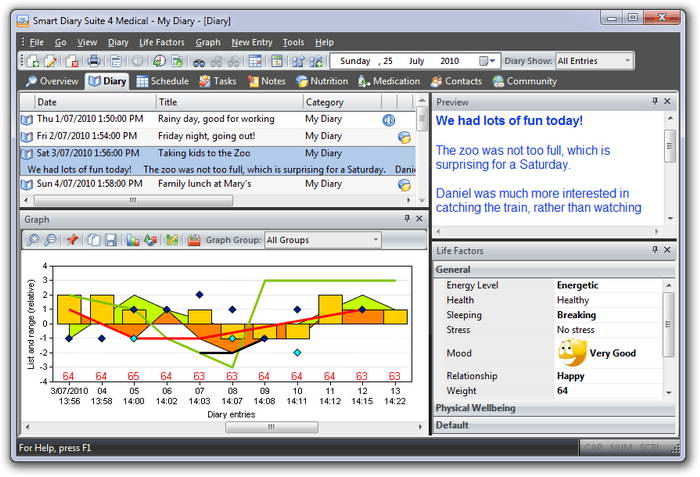Viewport: 700px width, 477px height.
Task: Open the Life Factors menu
Action: pos(162,42)
